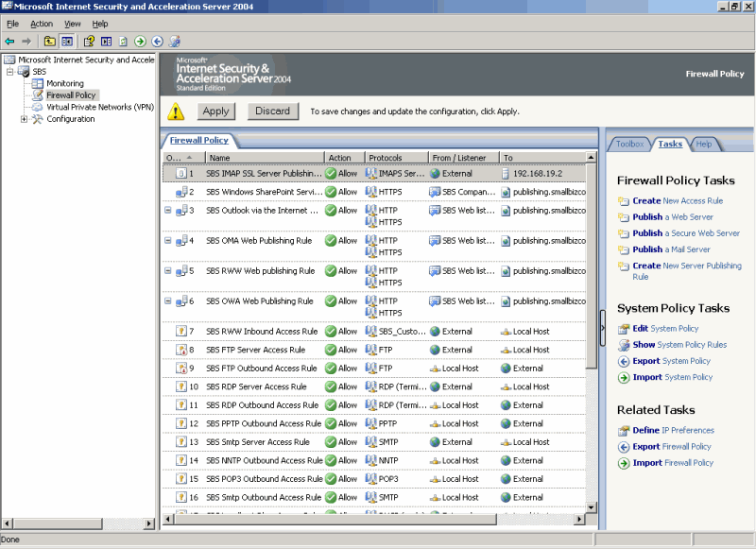Open Virtual Private Networks (VPN) node

click(x=100, y=107)
